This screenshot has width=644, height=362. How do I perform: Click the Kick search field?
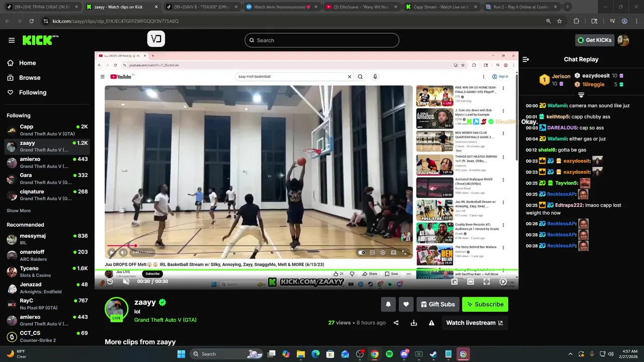pyautogui.click(x=322, y=40)
